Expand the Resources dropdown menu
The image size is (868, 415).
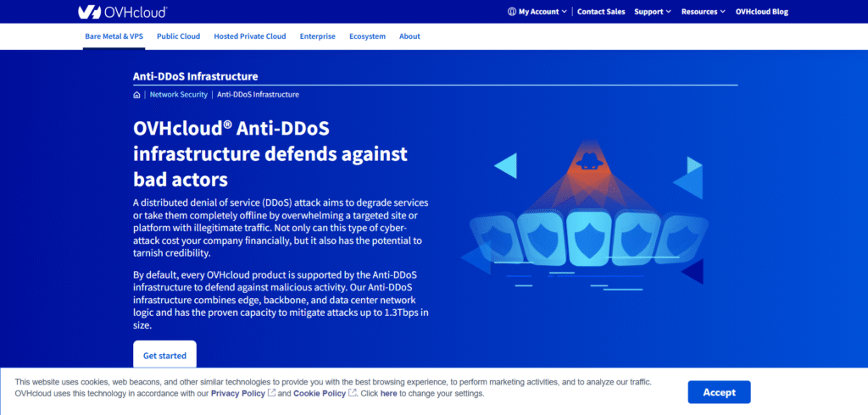703,12
